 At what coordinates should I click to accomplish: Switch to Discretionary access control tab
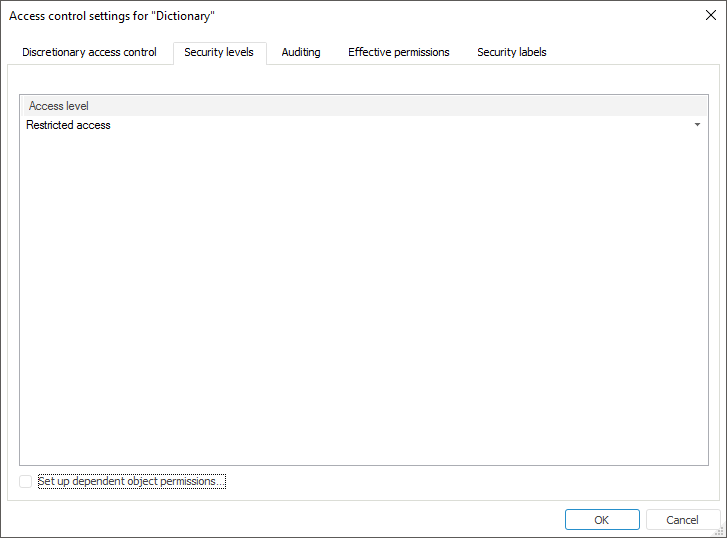click(89, 52)
